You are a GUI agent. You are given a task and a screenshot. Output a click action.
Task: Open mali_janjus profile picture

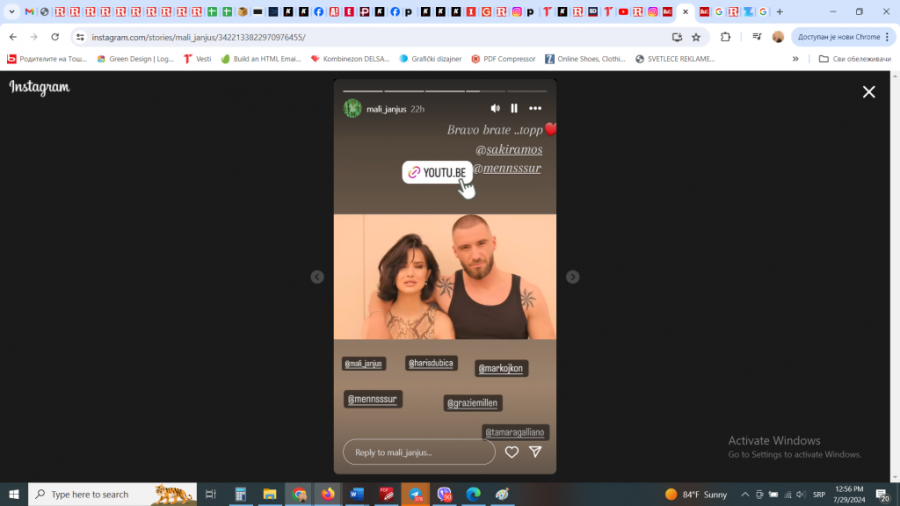pyautogui.click(x=352, y=108)
